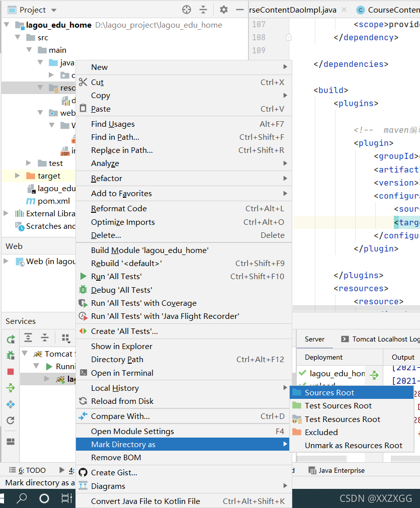The width and height of the screenshot is (420, 508).
Task: Select pom.xml in project tree
Action: 48,201
